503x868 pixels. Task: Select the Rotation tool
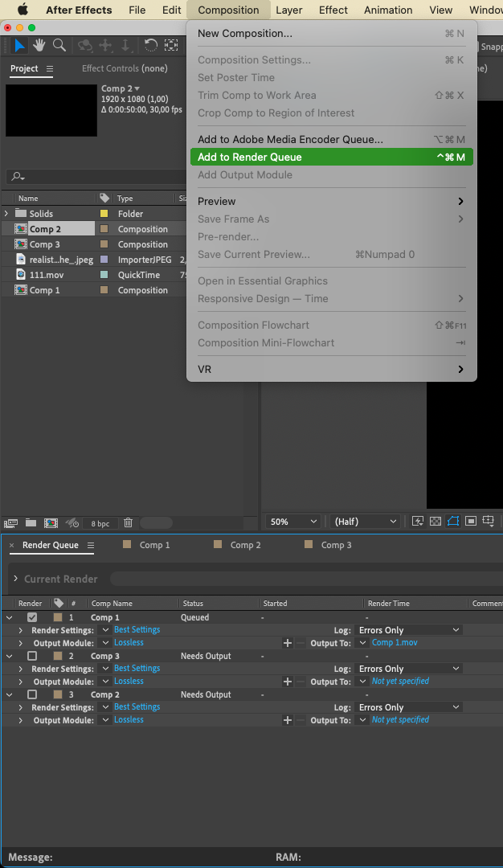(150, 45)
